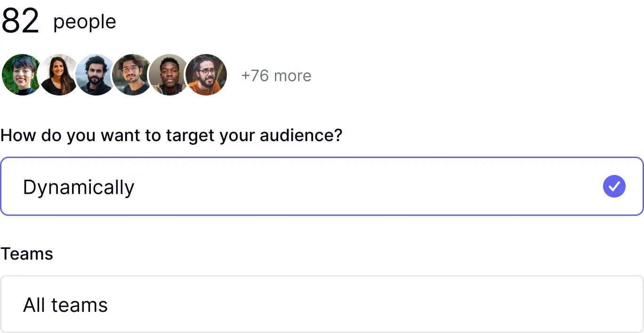This screenshot has width=644, height=333.
Task: Click the Dynamically option text
Action: point(79,187)
